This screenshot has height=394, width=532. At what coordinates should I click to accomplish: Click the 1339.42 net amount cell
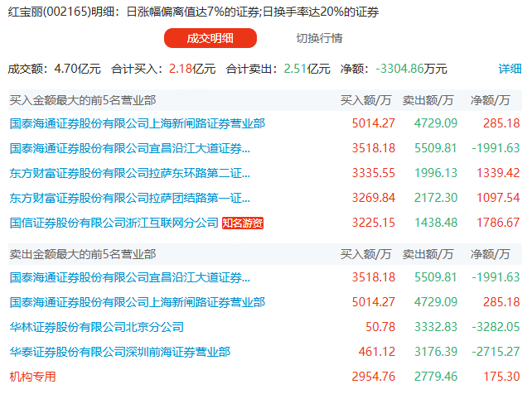tap(498, 173)
